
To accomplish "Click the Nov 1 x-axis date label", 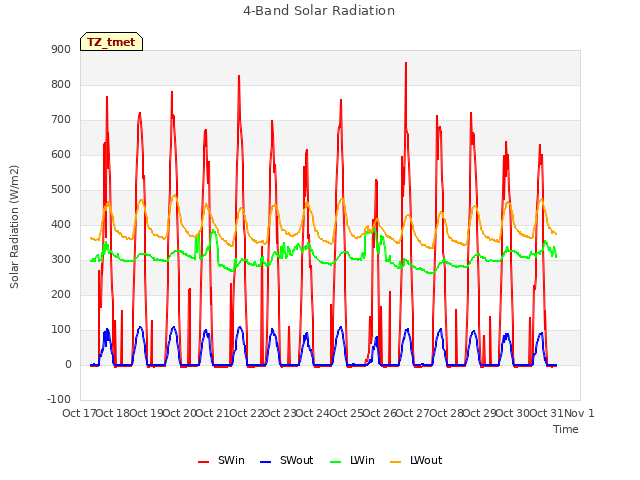I will [x=579, y=413].
